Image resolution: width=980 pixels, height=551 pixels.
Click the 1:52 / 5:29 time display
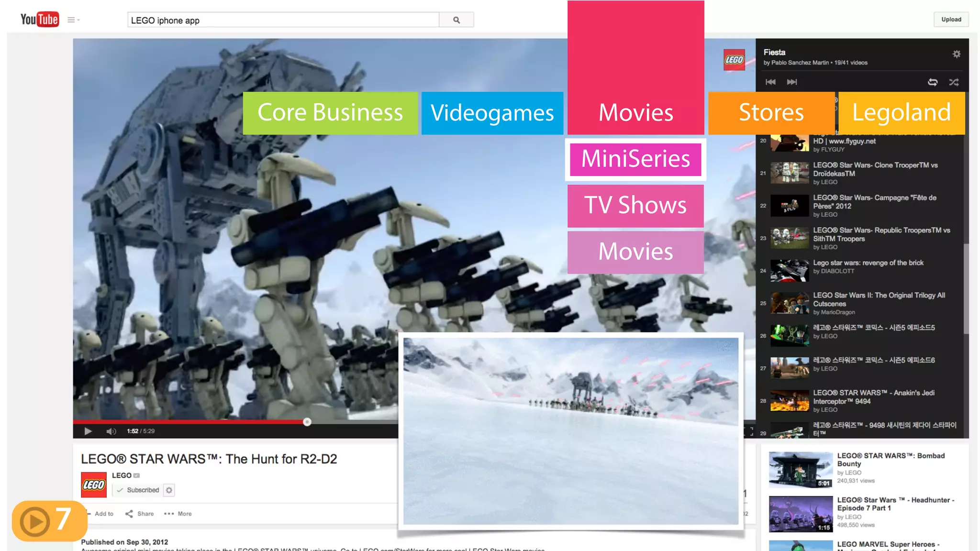[x=141, y=431]
